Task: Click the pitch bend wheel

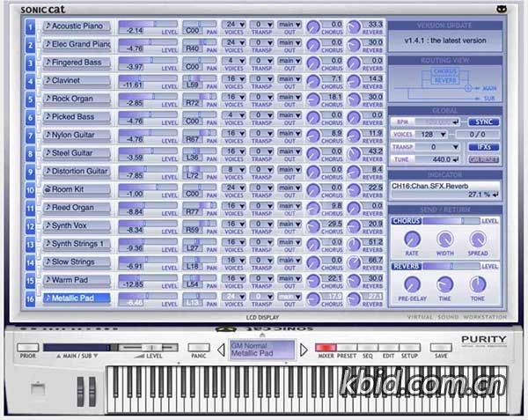Action: 80,392
